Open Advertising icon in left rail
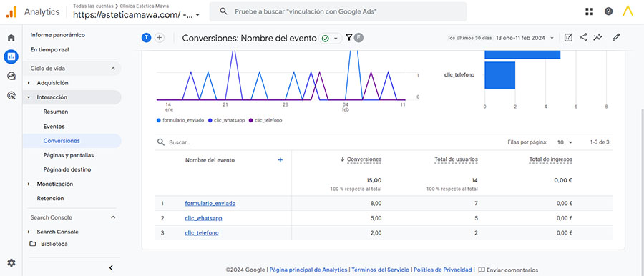 pyautogui.click(x=11, y=96)
